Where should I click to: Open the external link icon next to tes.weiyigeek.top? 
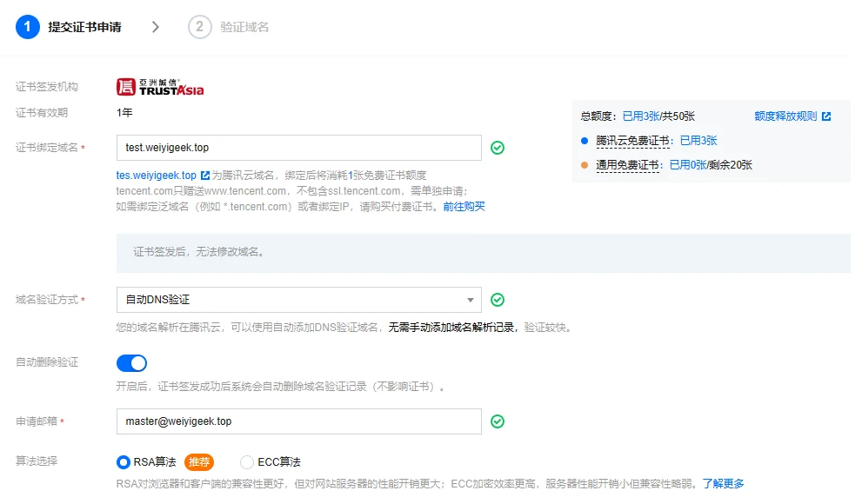pyautogui.click(x=205, y=176)
